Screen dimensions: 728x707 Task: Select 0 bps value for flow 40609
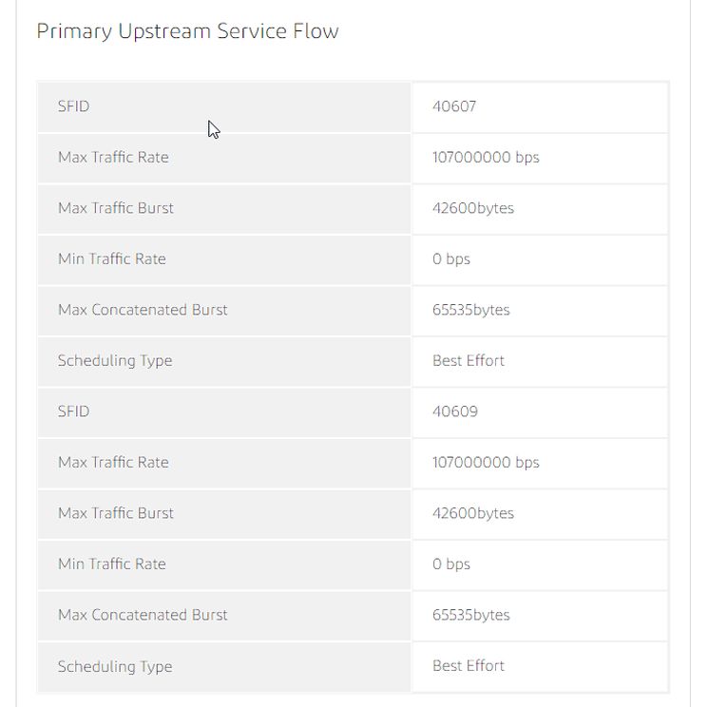click(x=451, y=564)
